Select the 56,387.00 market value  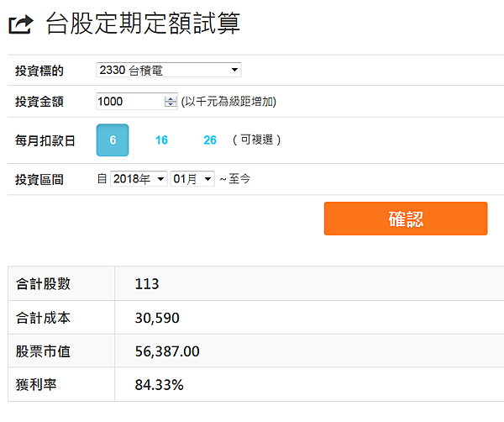click(x=167, y=351)
